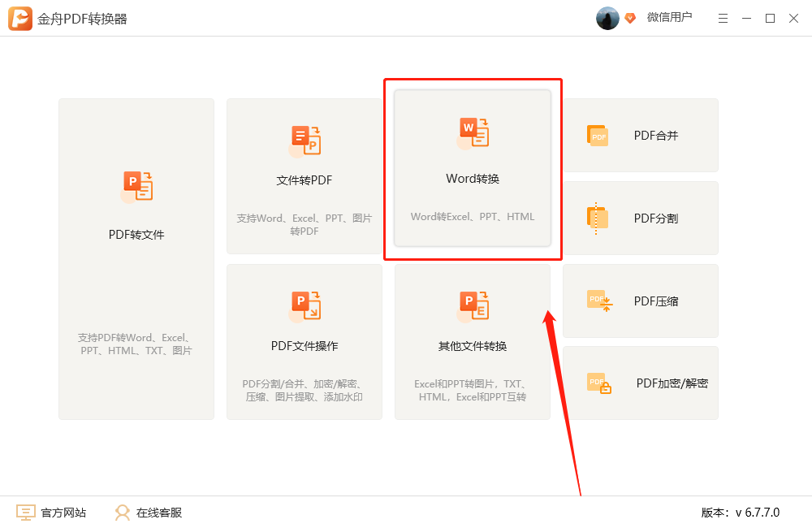Open 在线客服 support link
This screenshot has height=528, width=812.
159,513
